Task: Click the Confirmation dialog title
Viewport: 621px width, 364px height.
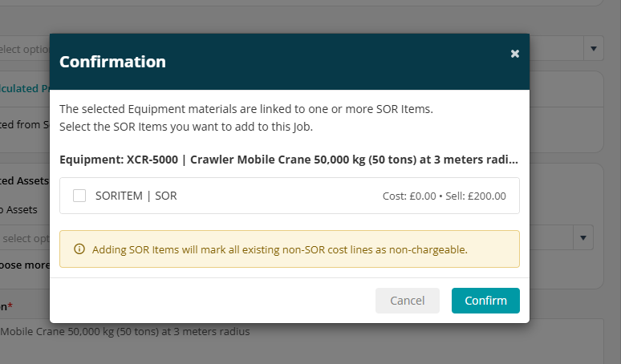Action: pos(112,62)
